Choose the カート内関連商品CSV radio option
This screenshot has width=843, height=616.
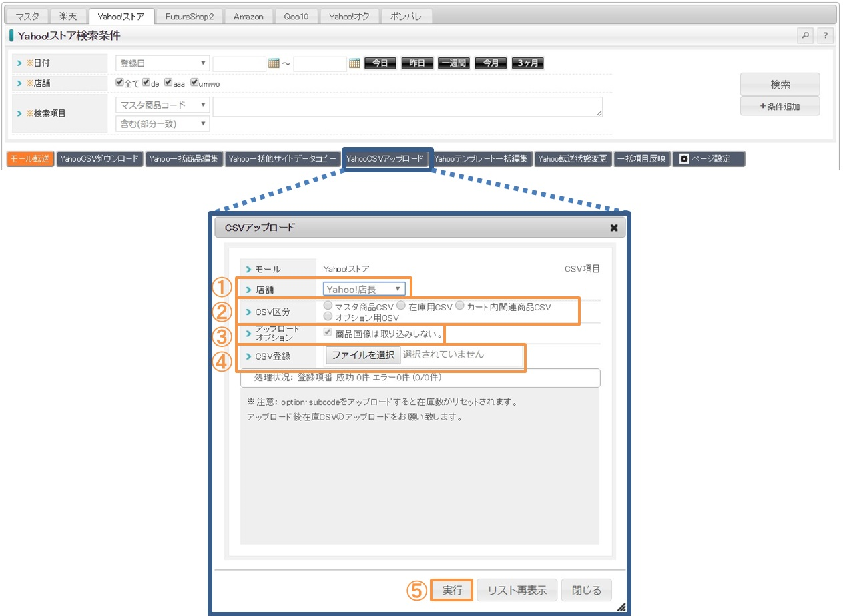[459, 306]
